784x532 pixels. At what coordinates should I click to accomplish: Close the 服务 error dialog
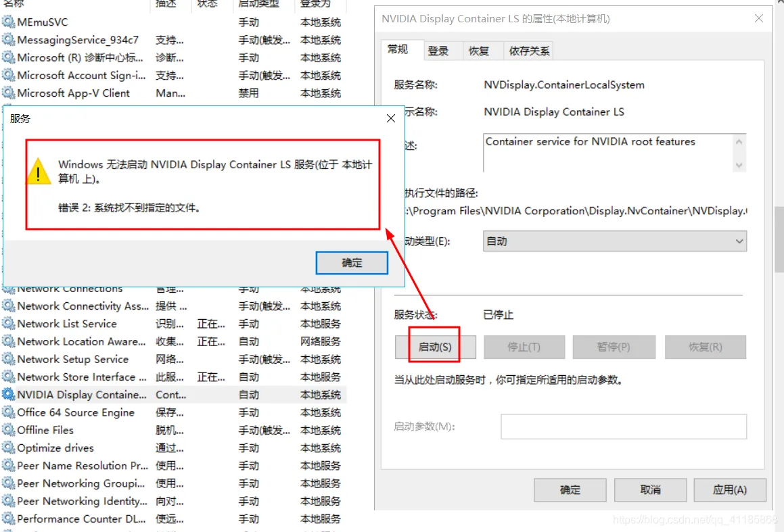click(391, 118)
